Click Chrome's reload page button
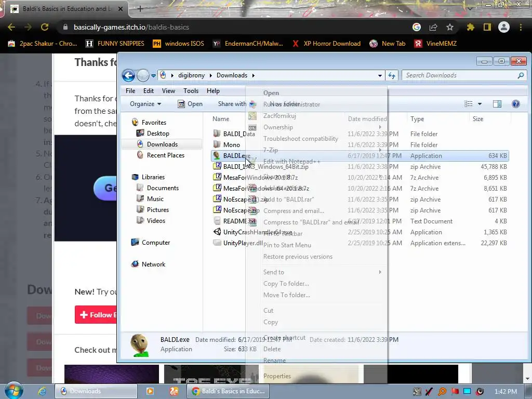 pyautogui.click(x=45, y=27)
